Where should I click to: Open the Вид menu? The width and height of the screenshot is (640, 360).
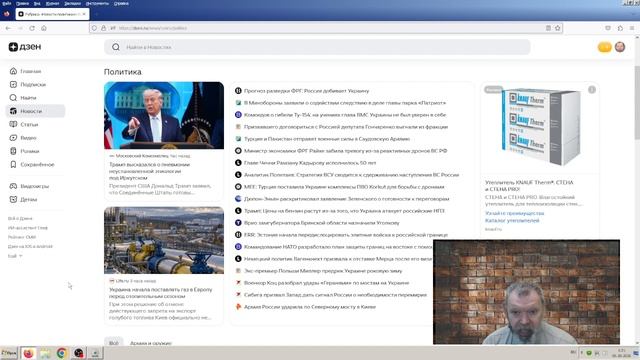click(x=37, y=3)
